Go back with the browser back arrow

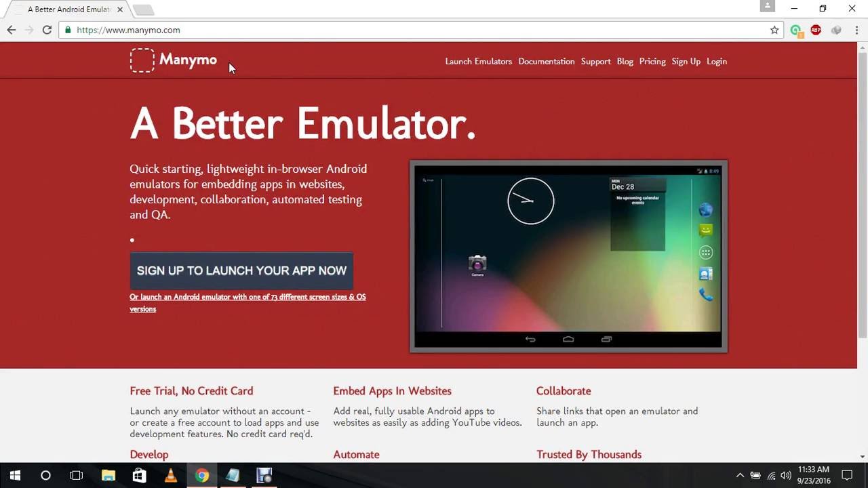[12, 30]
